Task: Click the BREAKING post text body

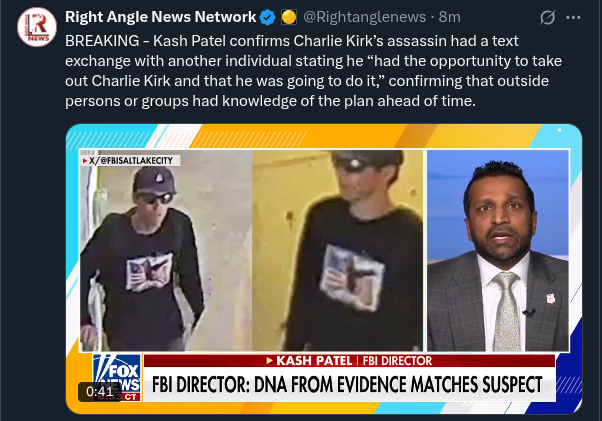Action: tap(313, 71)
